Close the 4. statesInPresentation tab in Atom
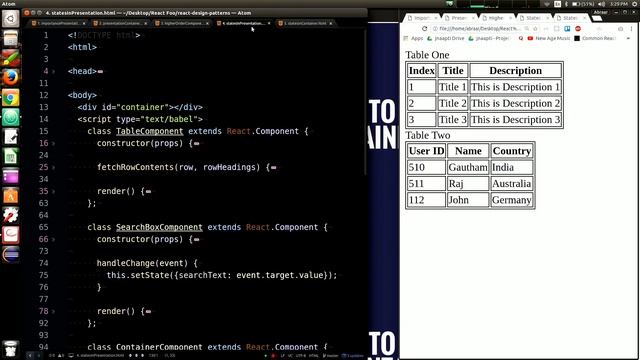The width and height of the screenshot is (640, 360). pos(269,23)
